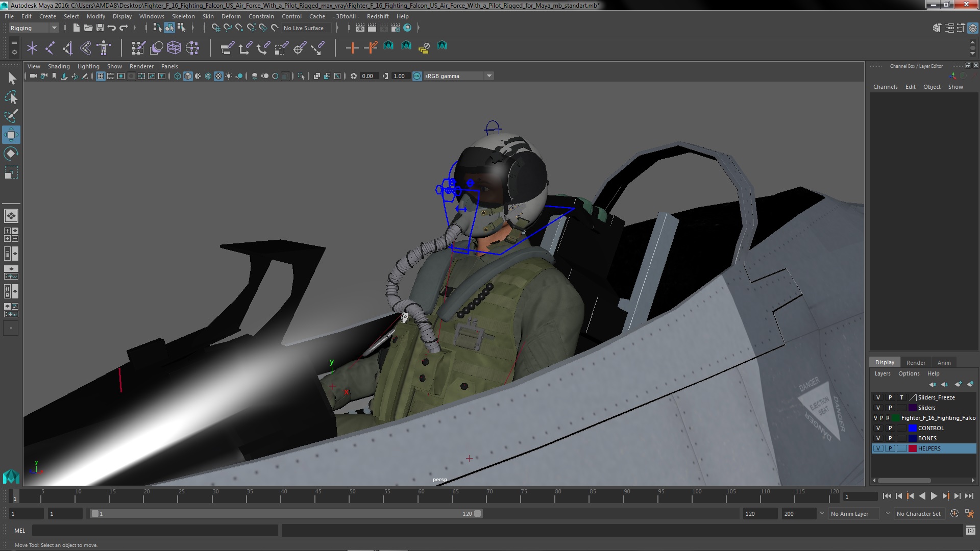
Task: Click the Parent Constraint shelf icon
Action: pos(228,48)
